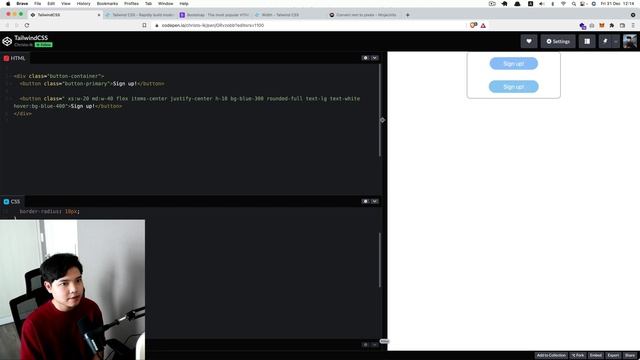Viewport: 640px width, 360px height.
Task: Click the blue extension icon in toolbar
Action: tap(582, 26)
